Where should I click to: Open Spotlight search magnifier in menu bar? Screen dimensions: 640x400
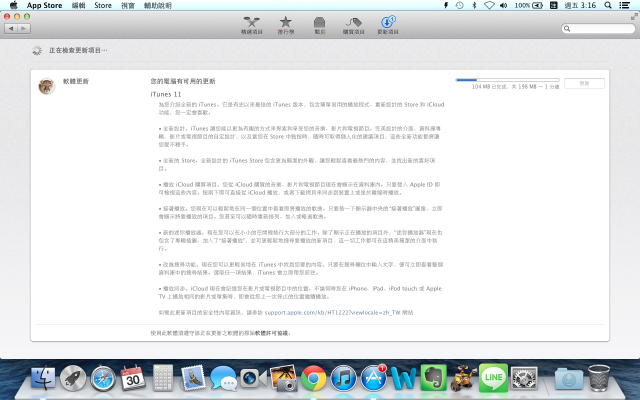point(608,5)
